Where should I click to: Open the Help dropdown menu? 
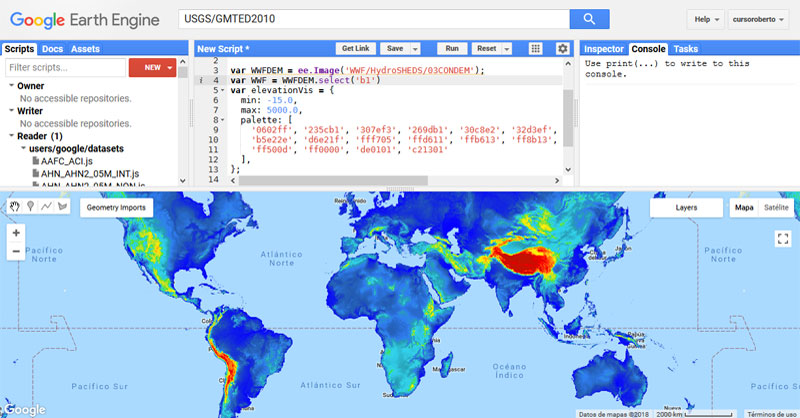pos(706,19)
